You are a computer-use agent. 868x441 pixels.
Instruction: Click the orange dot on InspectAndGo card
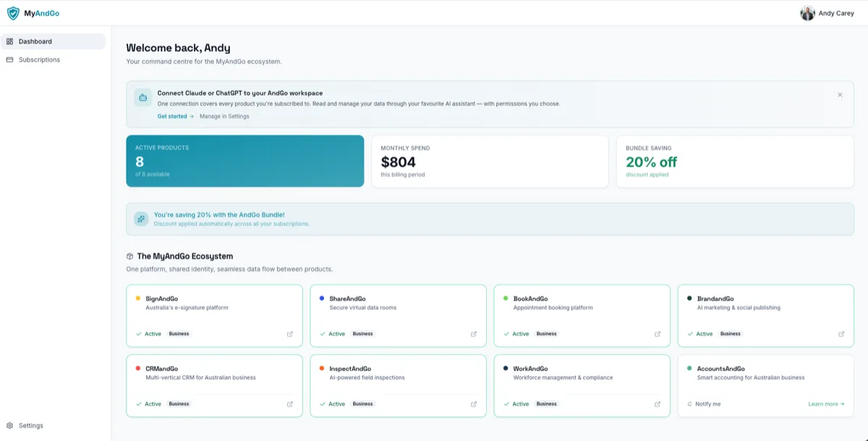click(322, 369)
